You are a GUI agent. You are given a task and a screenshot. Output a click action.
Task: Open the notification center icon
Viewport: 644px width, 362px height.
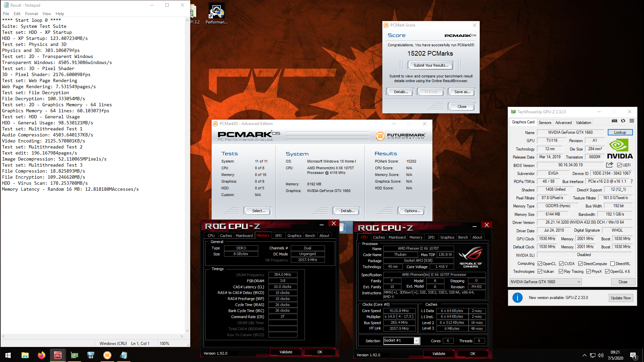coord(633,356)
